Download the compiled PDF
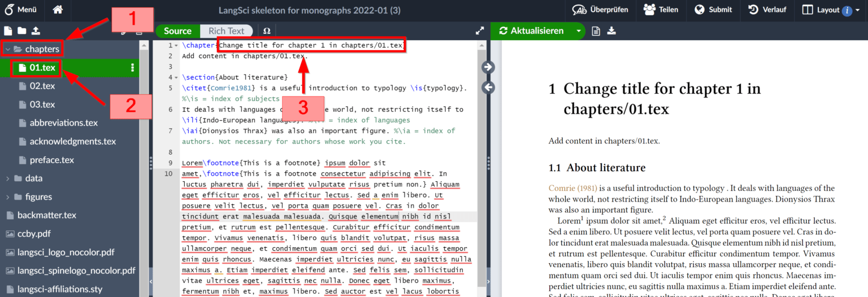Image resolution: width=868 pixels, height=297 pixels. pyautogui.click(x=611, y=31)
